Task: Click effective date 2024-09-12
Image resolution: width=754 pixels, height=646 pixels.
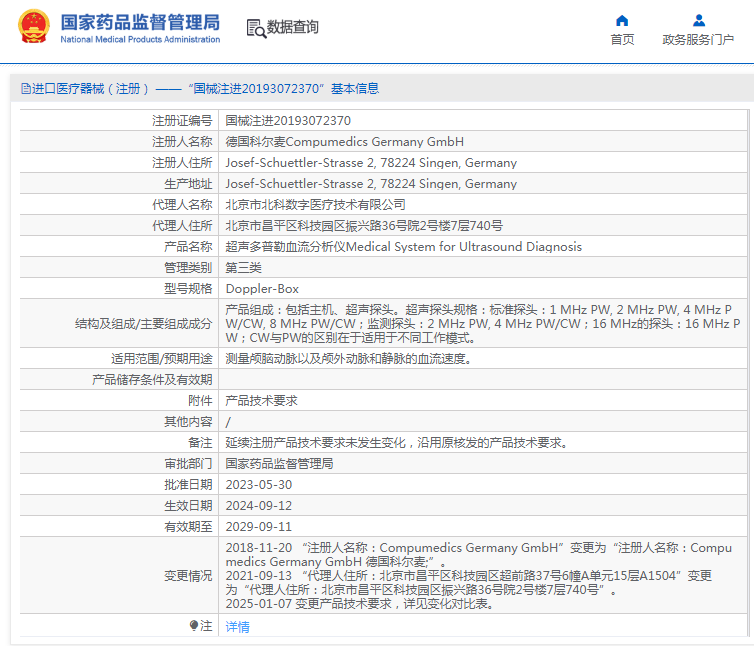Action: pos(259,506)
